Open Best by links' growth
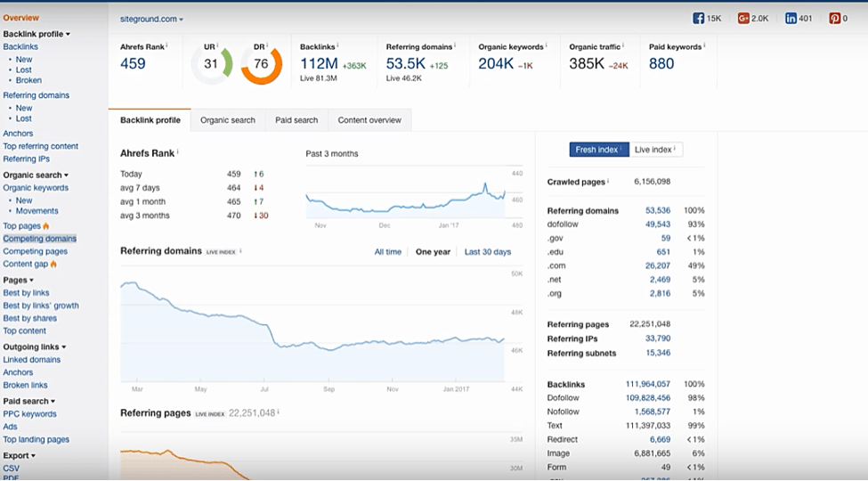The height and width of the screenshot is (481, 868). pyautogui.click(x=41, y=306)
